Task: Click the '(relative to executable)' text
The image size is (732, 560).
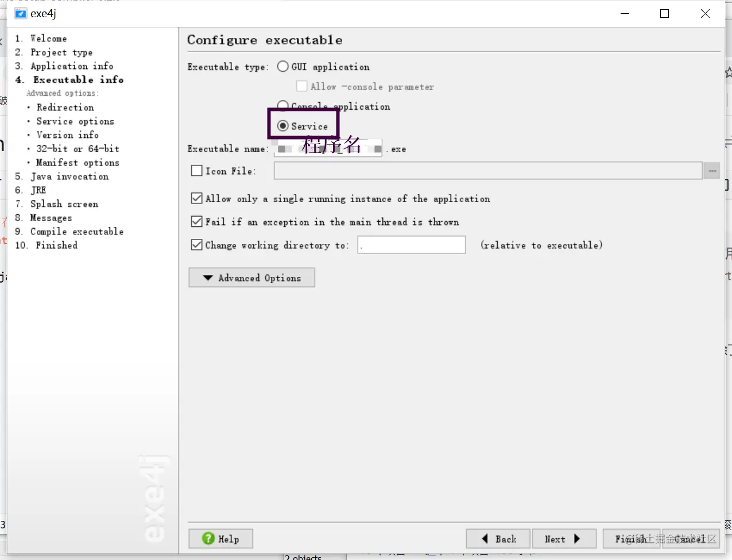Action: pyautogui.click(x=542, y=245)
